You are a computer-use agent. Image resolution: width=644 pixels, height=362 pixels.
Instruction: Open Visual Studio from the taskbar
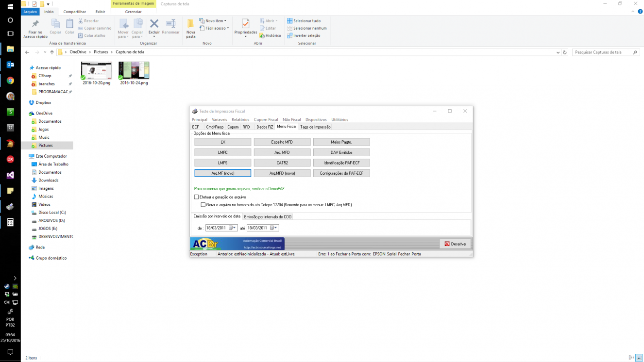pos(10,175)
